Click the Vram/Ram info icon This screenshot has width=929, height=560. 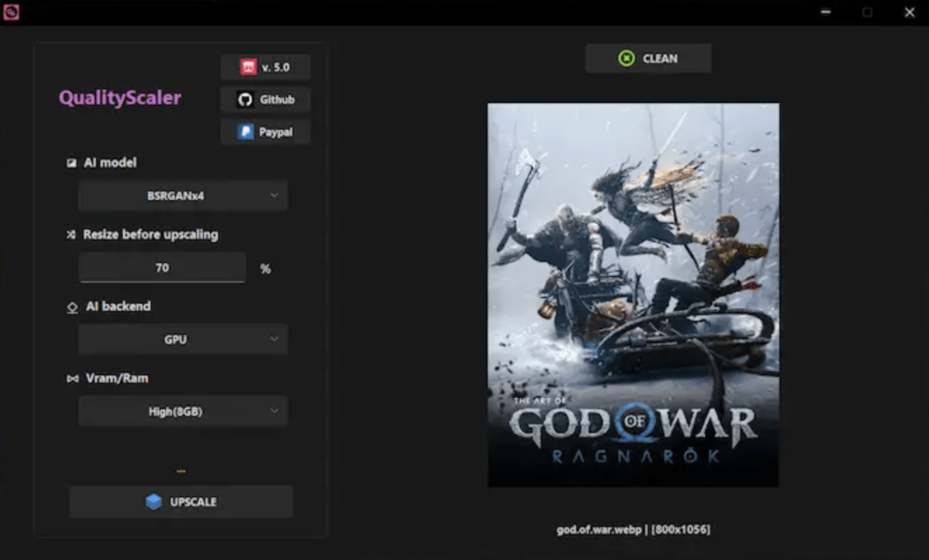[x=72, y=379]
